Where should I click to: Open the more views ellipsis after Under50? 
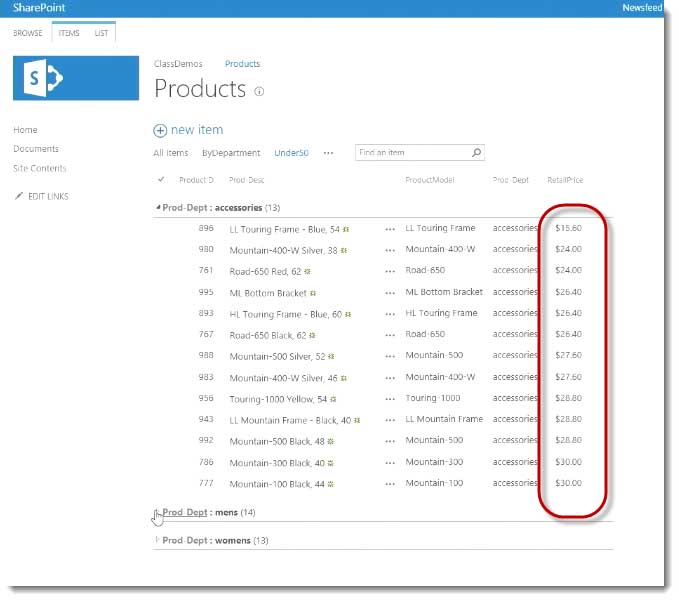pos(328,153)
